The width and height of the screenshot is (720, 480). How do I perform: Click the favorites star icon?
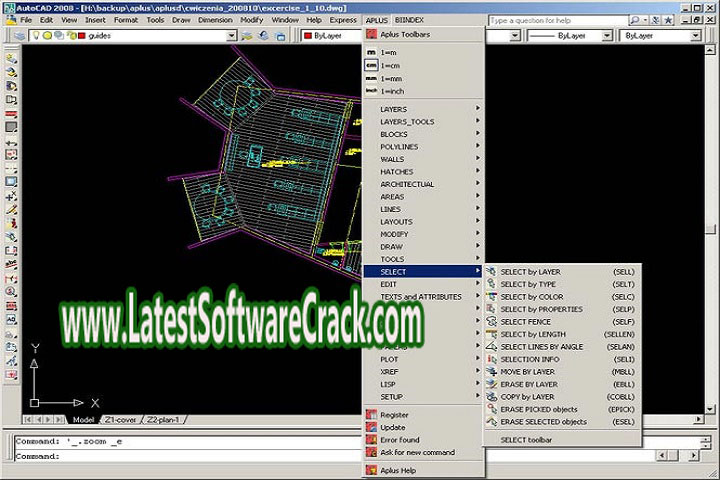668,20
